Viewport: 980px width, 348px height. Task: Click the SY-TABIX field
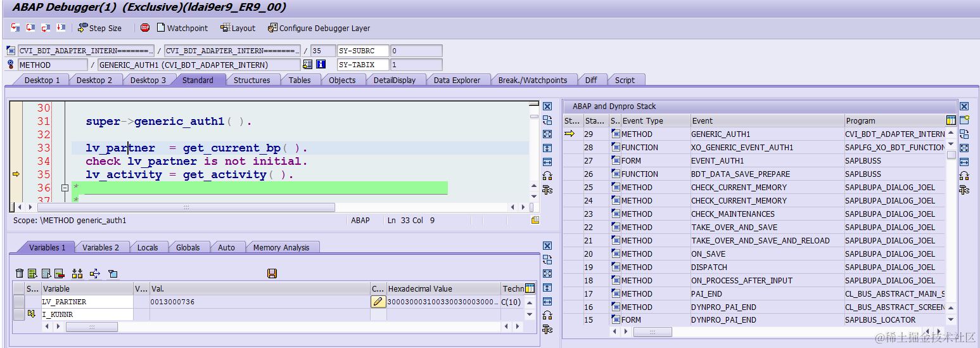[362, 65]
